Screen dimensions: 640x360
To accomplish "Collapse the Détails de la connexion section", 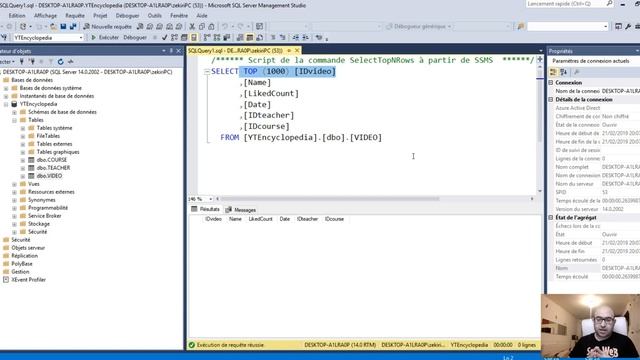I will [x=551, y=100].
